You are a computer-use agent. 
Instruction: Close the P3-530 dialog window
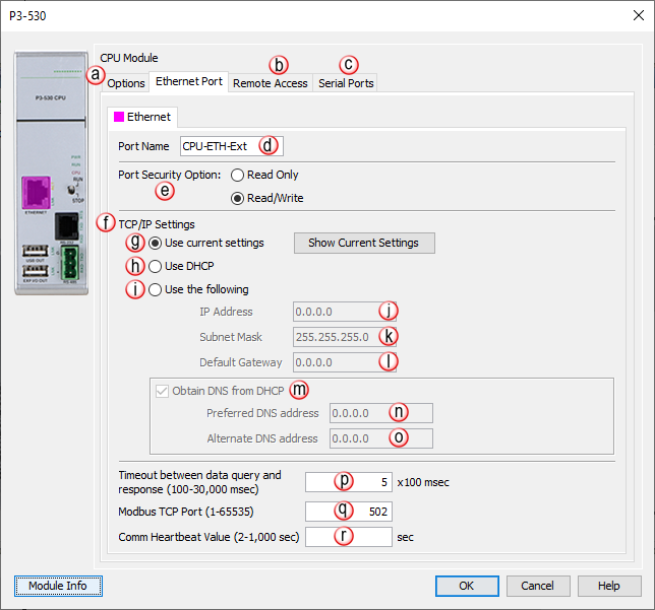pyautogui.click(x=638, y=15)
